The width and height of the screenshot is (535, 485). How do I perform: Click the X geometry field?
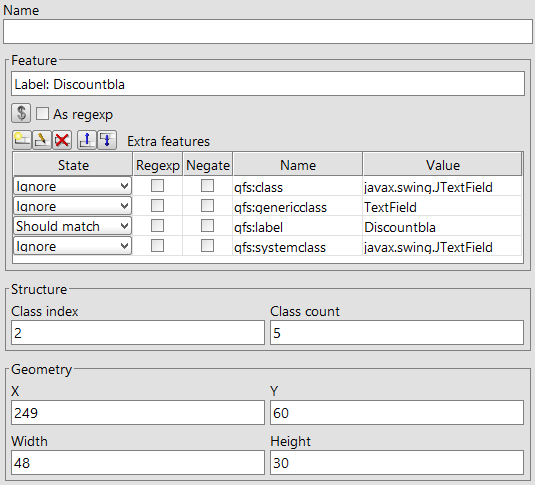pos(138,413)
